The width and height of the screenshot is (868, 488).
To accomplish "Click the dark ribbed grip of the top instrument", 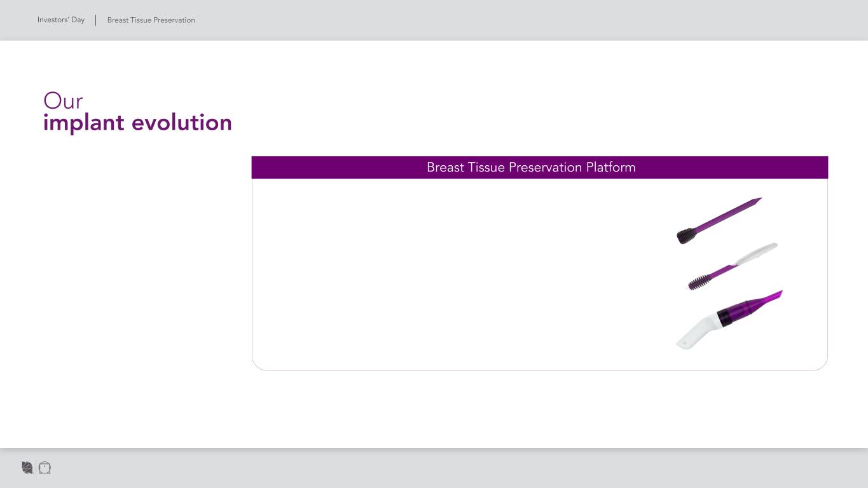I will pyautogui.click(x=685, y=236).
